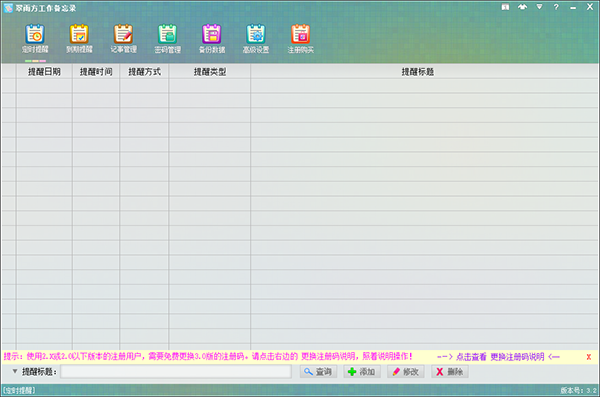Screen dimensions: 600x397
Task: Click the 提醒标题 search input field
Action: coord(176,372)
